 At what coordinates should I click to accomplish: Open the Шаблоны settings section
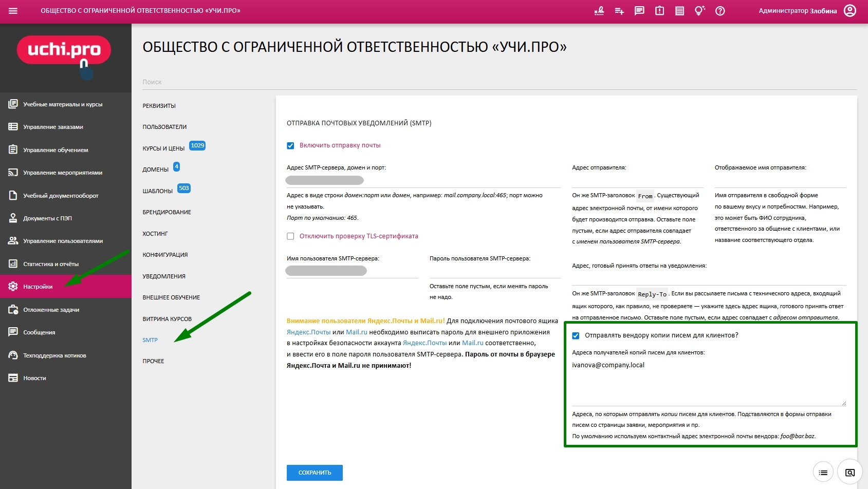pos(158,191)
